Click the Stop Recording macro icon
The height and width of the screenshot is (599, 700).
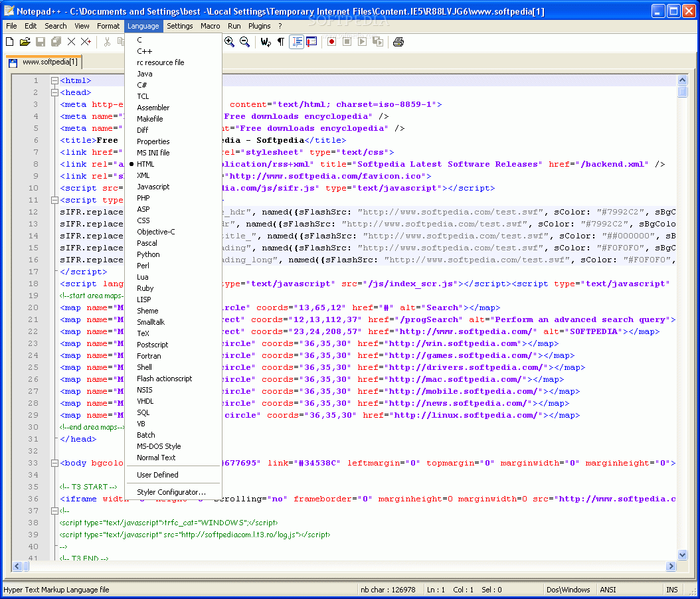pyautogui.click(x=347, y=42)
